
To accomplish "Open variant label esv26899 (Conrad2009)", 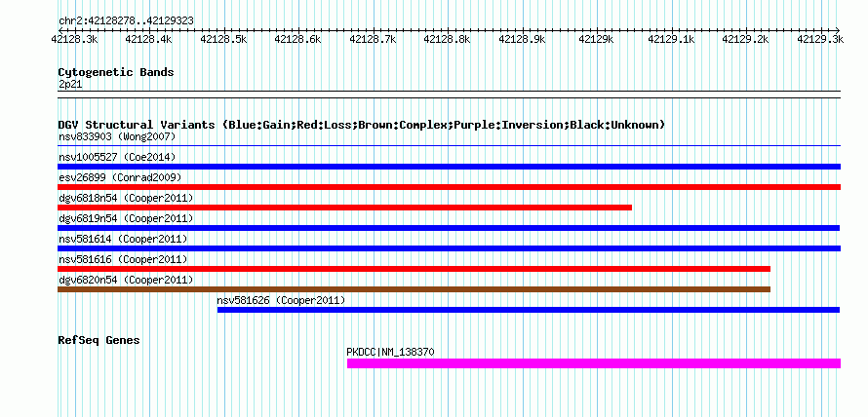I will (120, 177).
